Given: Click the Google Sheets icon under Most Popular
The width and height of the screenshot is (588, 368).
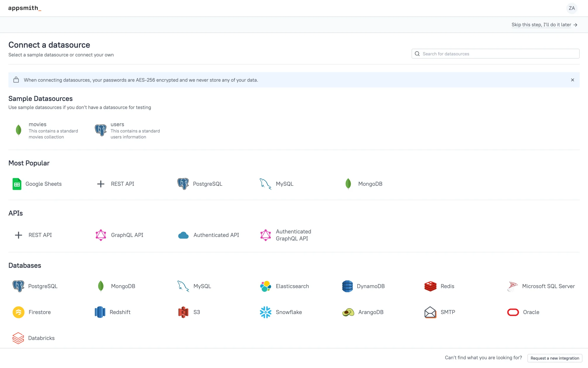Looking at the screenshot, I should [17, 184].
